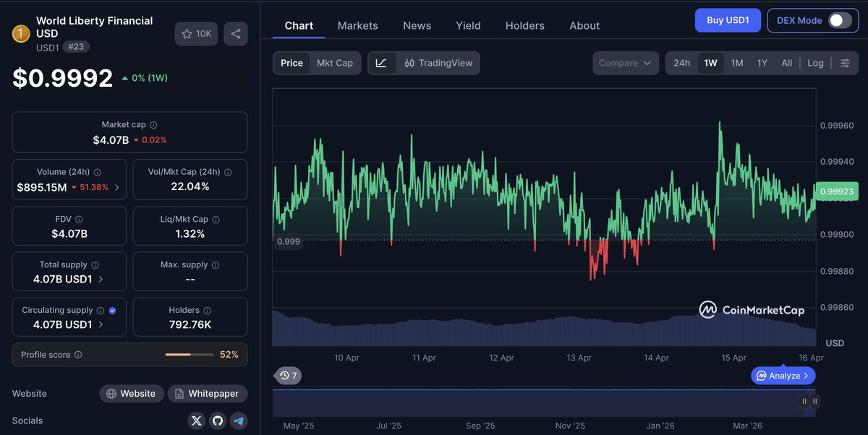Click the Vol/Mkt Cap (24h) info icon
The height and width of the screenshot is (435, 868).
point(228,173)
